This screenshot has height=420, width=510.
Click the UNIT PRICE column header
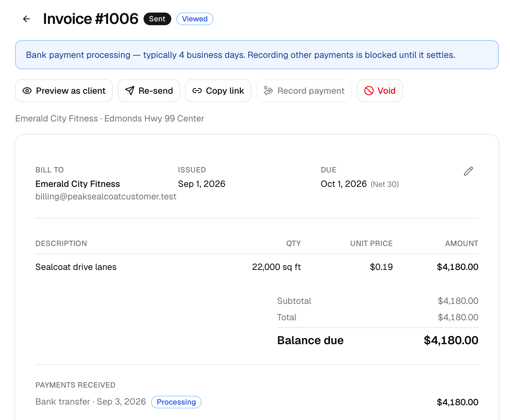pyautogui.click(x=371, y=244)
